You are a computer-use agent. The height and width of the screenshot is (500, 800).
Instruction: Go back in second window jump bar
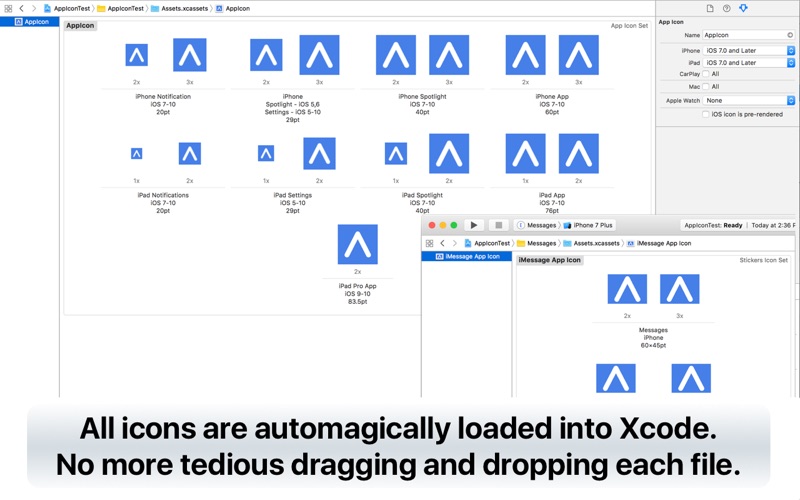tap(442, 243)
